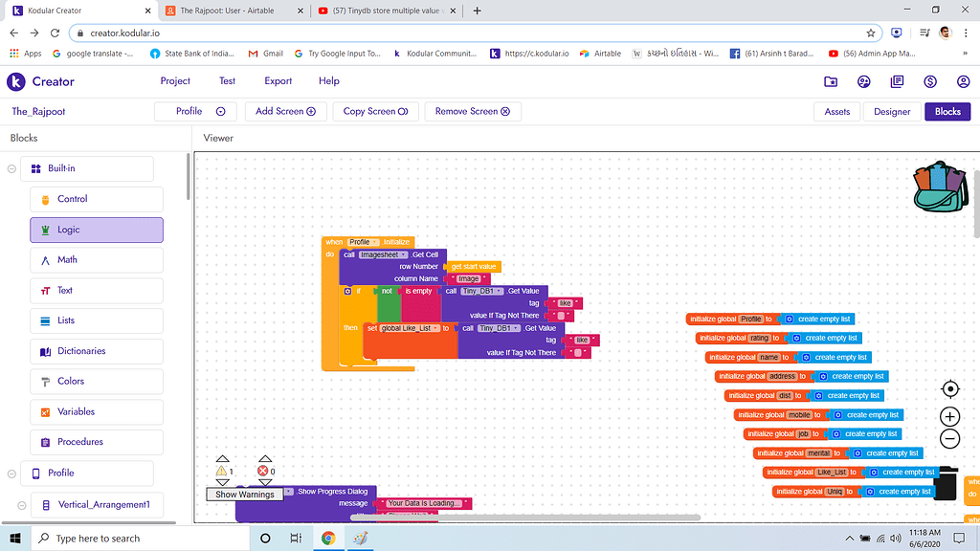Image resolution: width=980 pixels, height=551 pixels.
Task: Switch to the Designer view
Action: coord(892,112)
